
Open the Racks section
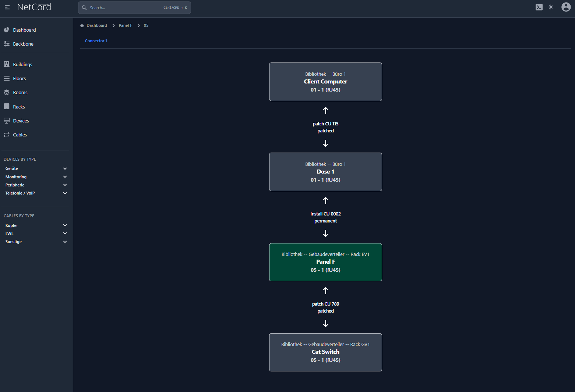click(x=19, y=107)
